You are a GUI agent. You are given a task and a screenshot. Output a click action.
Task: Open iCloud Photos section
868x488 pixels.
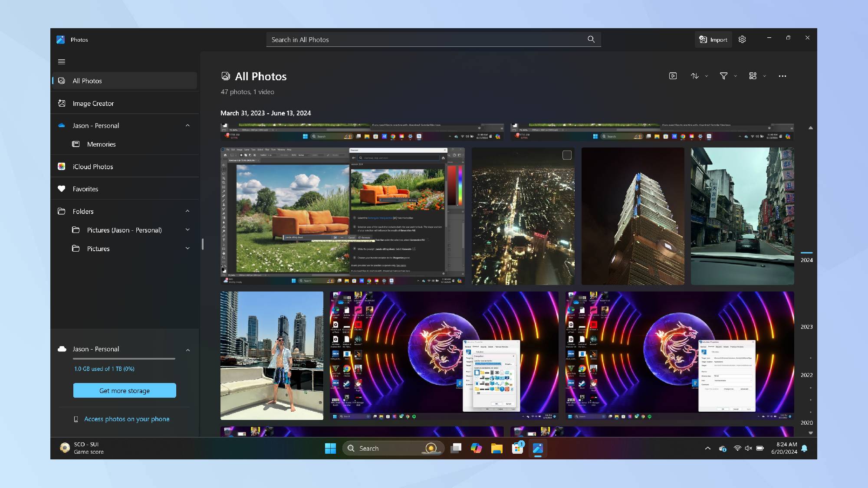pos(92,167)
